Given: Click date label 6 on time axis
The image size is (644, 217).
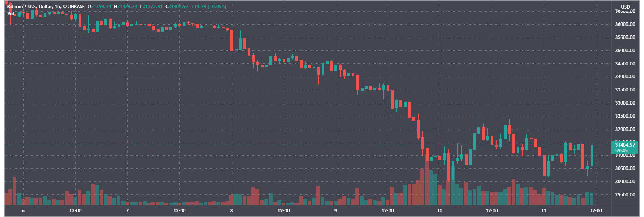Looking at the screenshot, I should click(x=23, y=211).
